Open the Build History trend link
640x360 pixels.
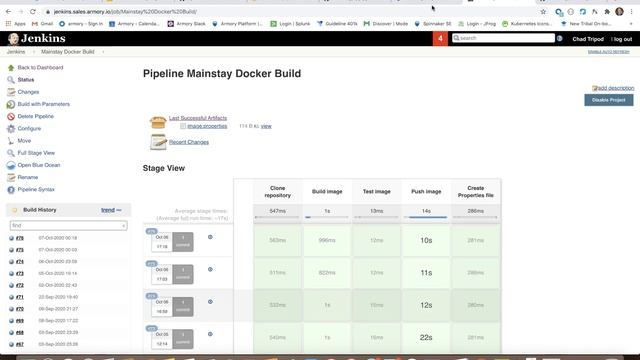108,210
